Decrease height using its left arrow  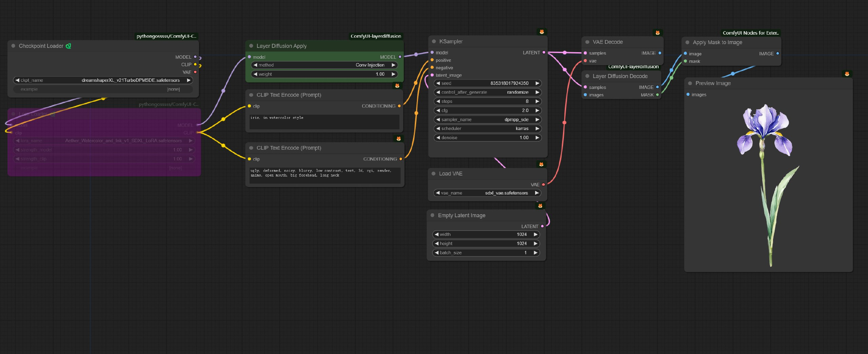point(436,244)
